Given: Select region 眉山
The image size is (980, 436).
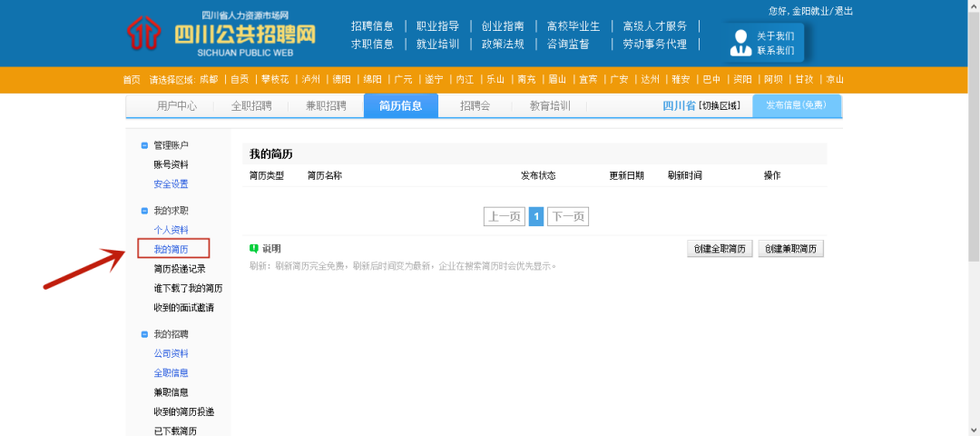Looking at the screenshot, I should (557, 79).
